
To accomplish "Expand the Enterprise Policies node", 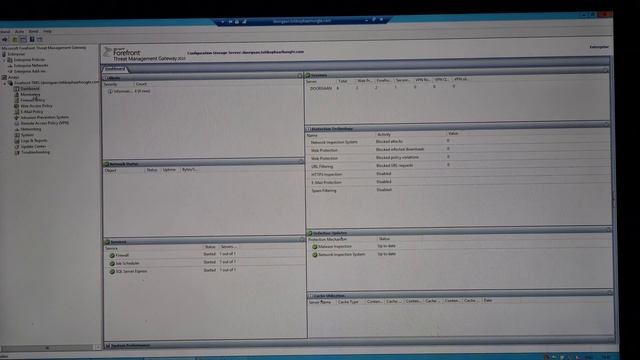I will pyautogui.click(x=5, y=60).
